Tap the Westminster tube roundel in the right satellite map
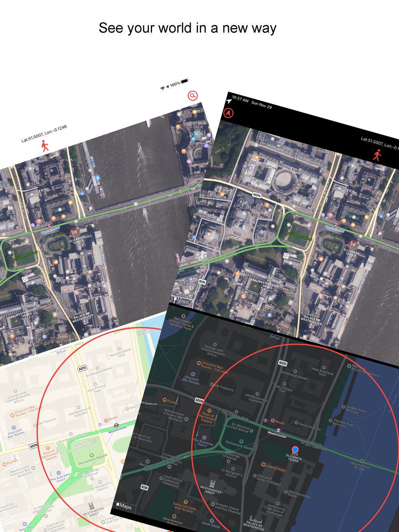The width and height of the screenshot is (399, 532). 336,225
